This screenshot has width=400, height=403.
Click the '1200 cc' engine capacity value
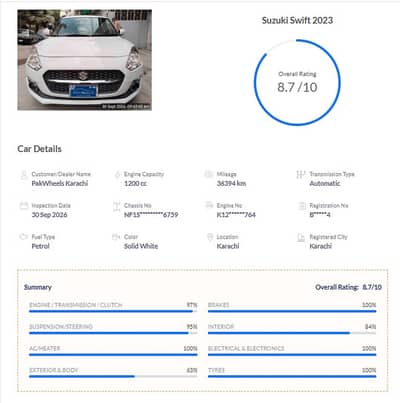[x=135, y=183]
